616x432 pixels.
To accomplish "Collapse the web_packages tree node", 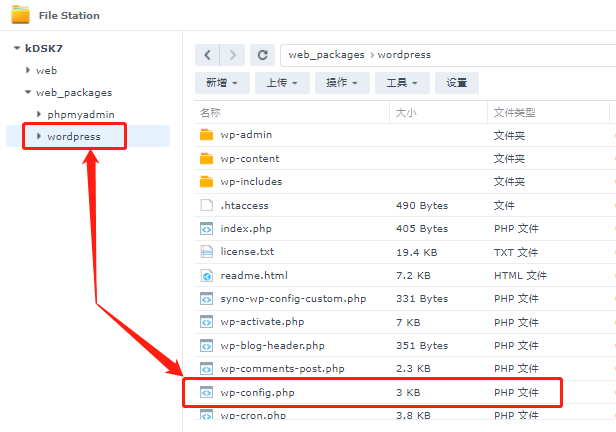I will [28, 92].
